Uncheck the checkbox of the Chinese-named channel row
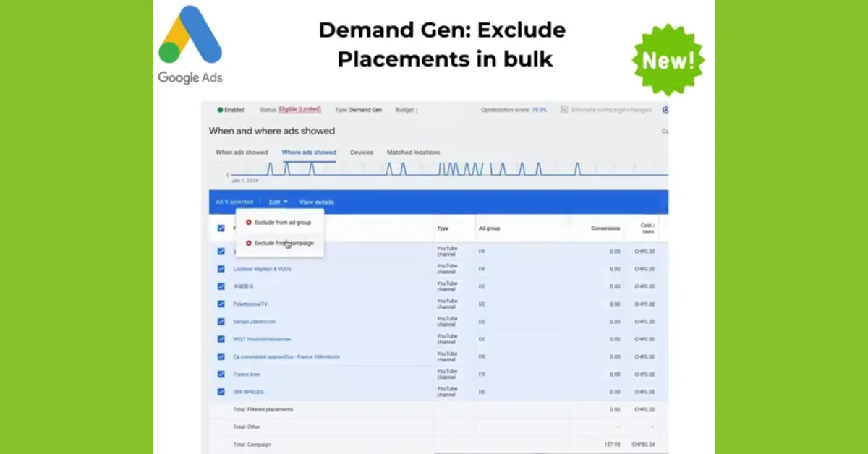 [221, 286]
